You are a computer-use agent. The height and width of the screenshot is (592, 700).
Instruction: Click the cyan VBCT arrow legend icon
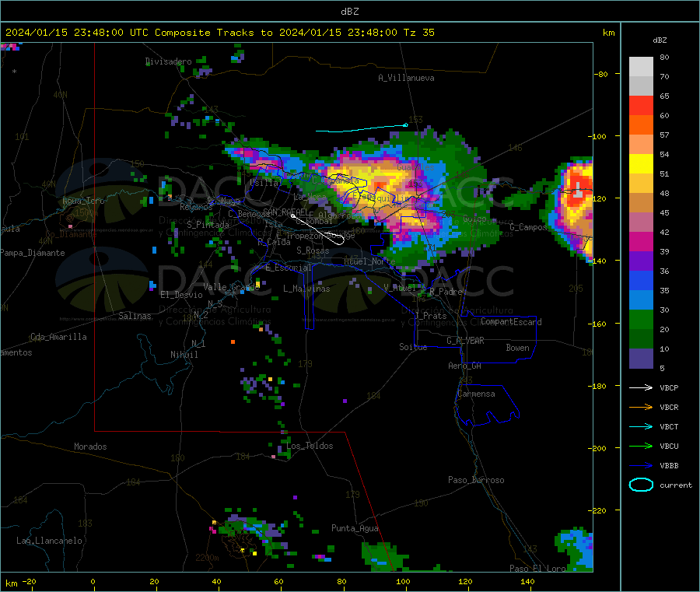641,426
